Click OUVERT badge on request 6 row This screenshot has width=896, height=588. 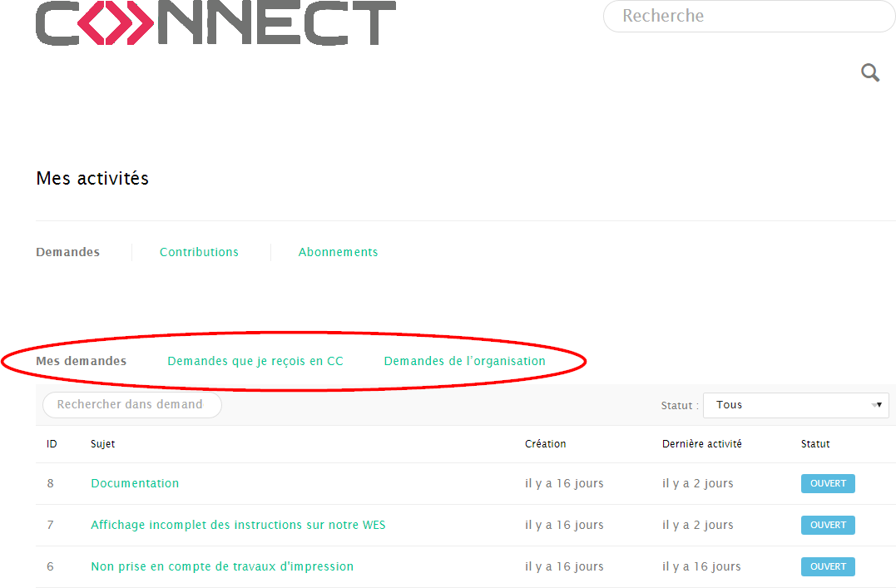click(827, 566)
